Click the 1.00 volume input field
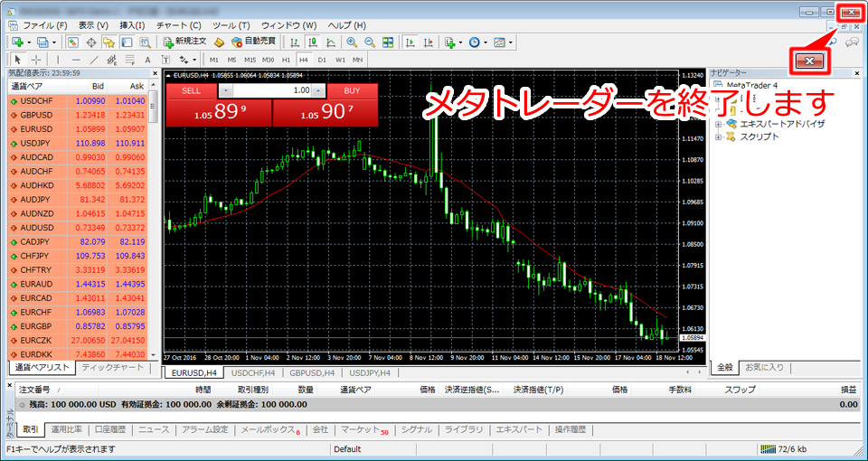868x461 pixels. (x=272, y=90)
